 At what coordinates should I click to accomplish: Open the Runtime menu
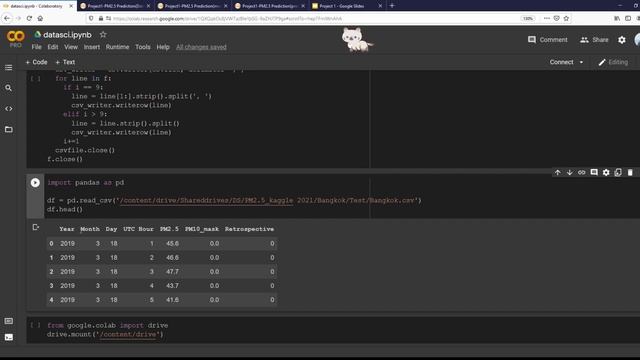click(117, 47)
